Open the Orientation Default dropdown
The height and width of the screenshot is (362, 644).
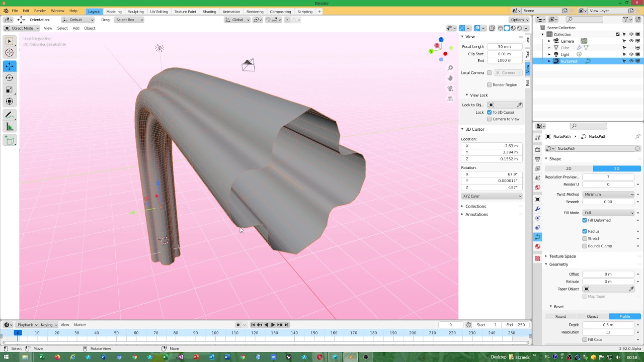(78, 20)
